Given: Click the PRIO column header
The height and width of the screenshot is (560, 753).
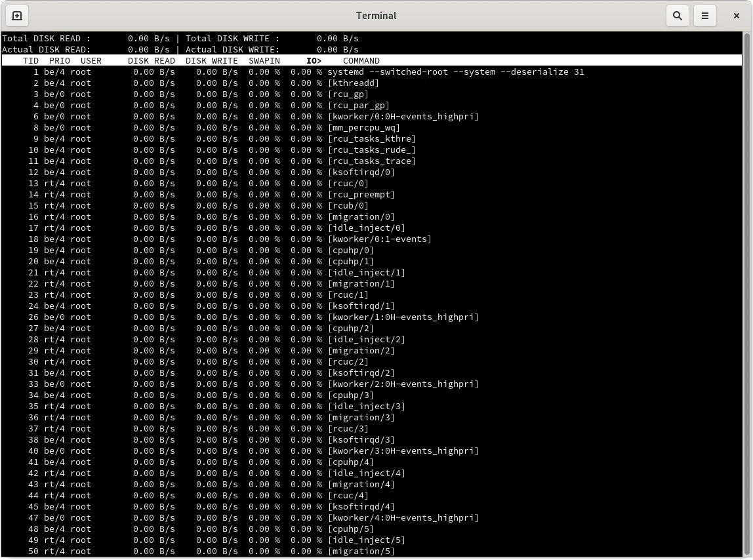Looking at the screenshot, I should coord(59,61).
